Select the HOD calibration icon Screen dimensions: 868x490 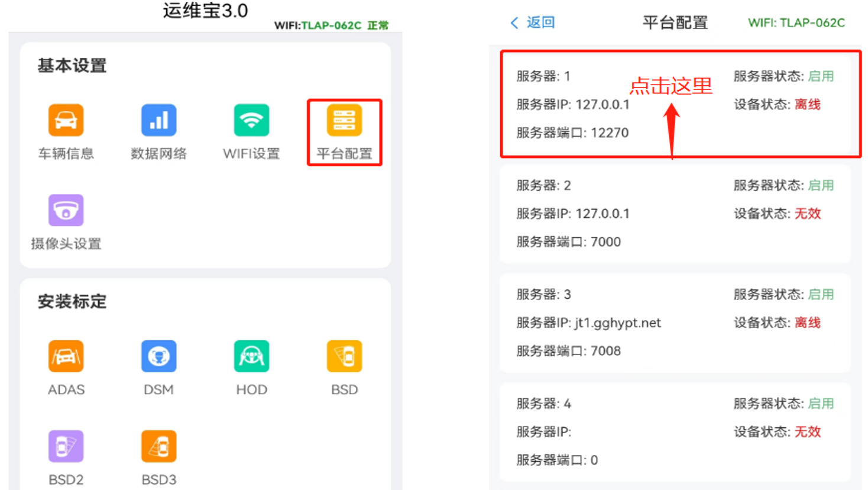coord(251,357)
